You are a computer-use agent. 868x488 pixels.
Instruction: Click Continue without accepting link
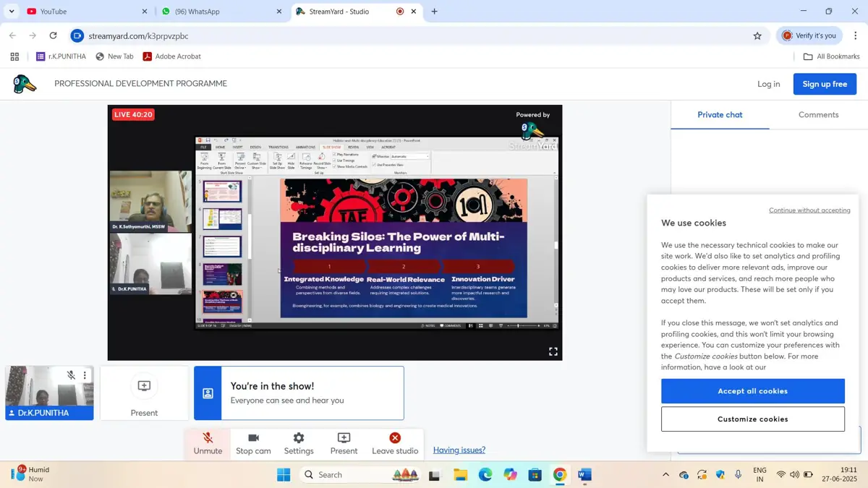809,210
